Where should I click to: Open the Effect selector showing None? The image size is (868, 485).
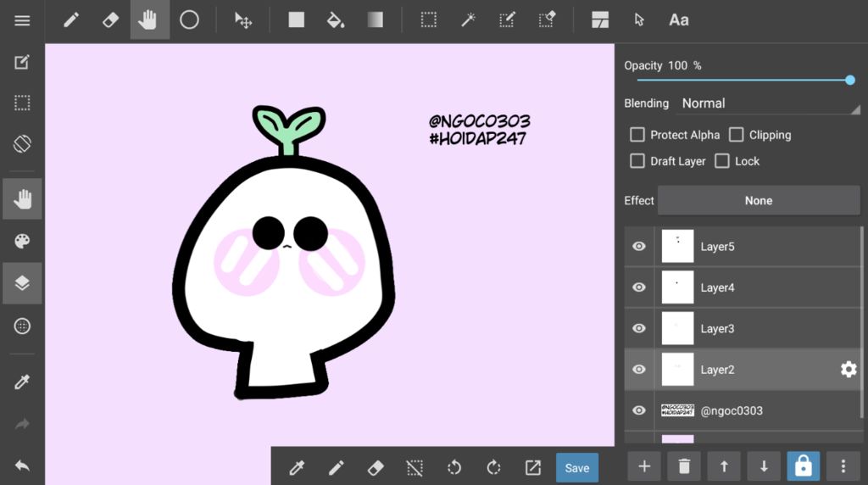[759, 200]
